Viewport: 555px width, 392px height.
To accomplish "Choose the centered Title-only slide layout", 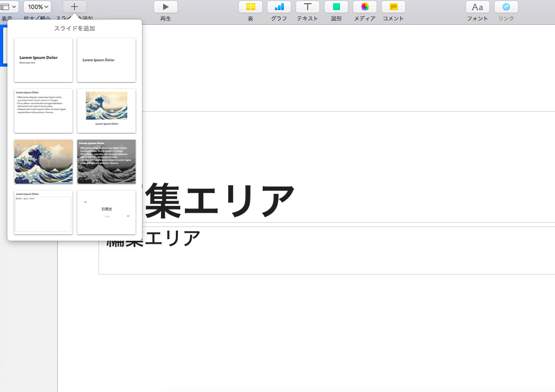I will click(x=106, y=60).
